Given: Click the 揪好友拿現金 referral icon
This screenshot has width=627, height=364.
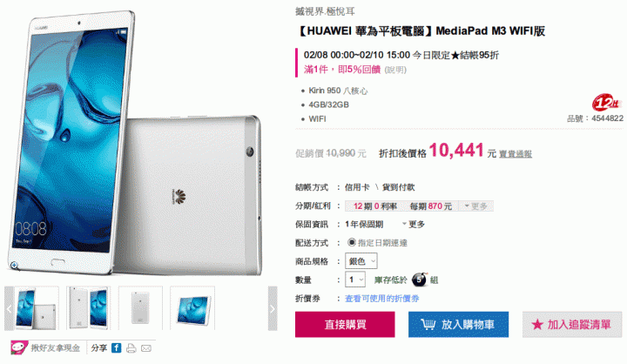Looking at the screenshot, I should 19,348.
